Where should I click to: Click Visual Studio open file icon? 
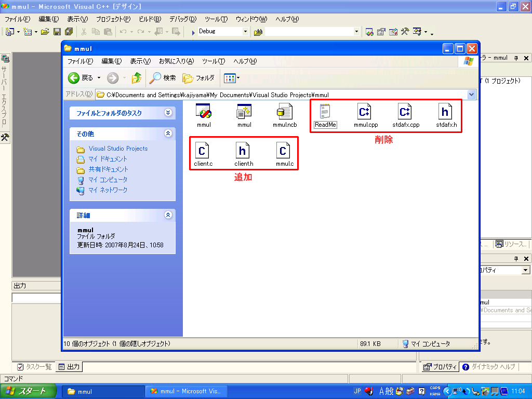point(45,32)
